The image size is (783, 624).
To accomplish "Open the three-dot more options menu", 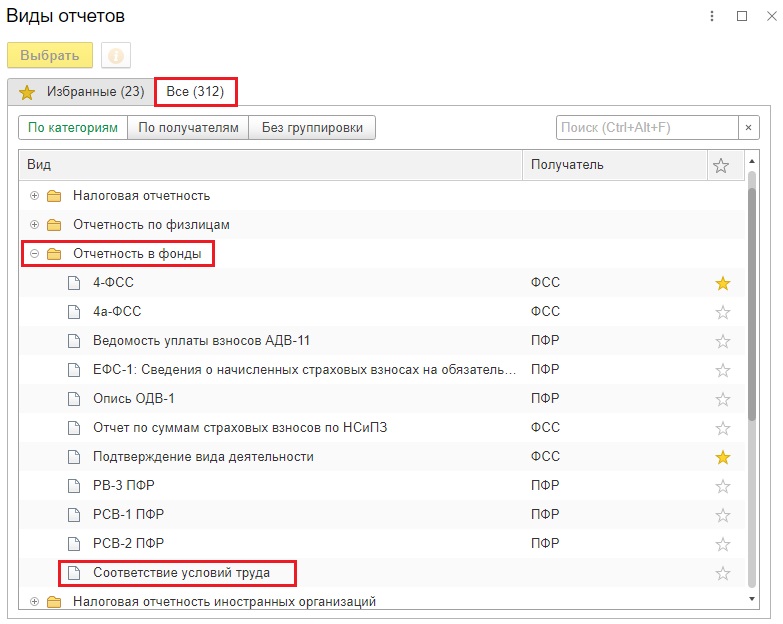I will [712, 16].
